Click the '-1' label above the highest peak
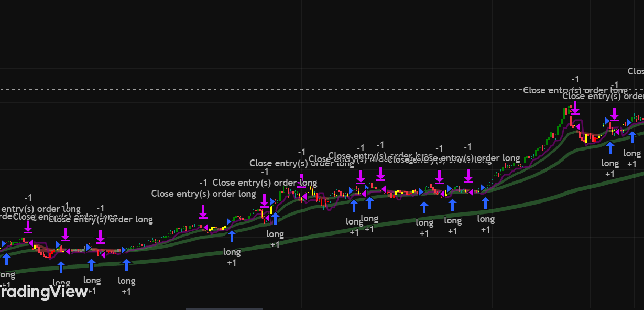This screenshot has width=644, height=310. coord(575,79)
